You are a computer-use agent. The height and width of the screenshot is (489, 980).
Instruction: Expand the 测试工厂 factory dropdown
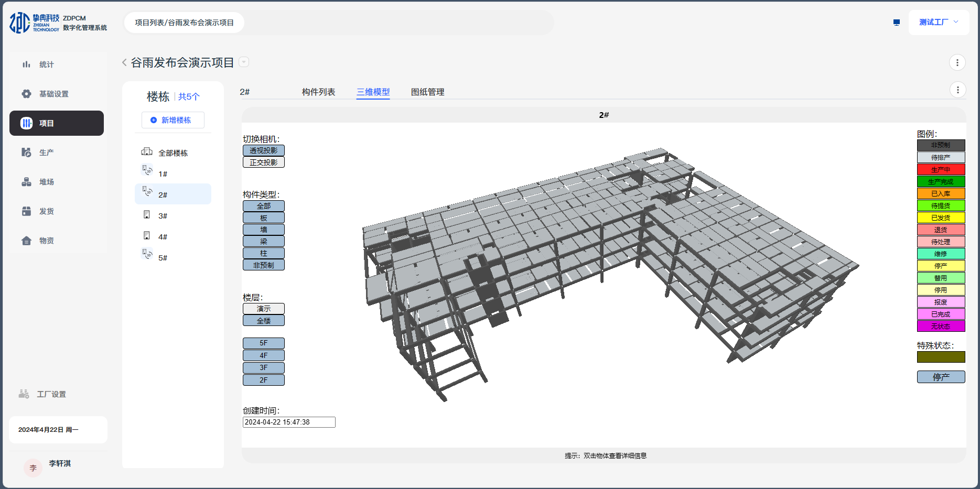click(x=938, y=22)
